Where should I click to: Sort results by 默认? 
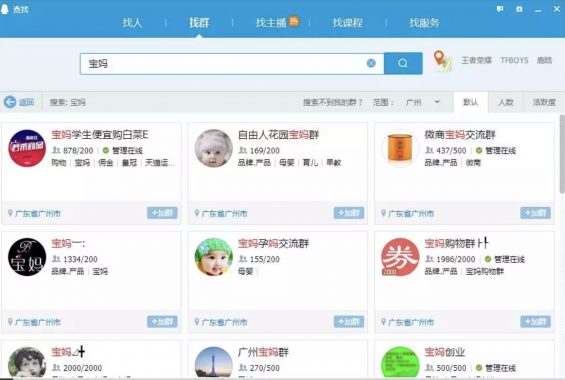471,102
